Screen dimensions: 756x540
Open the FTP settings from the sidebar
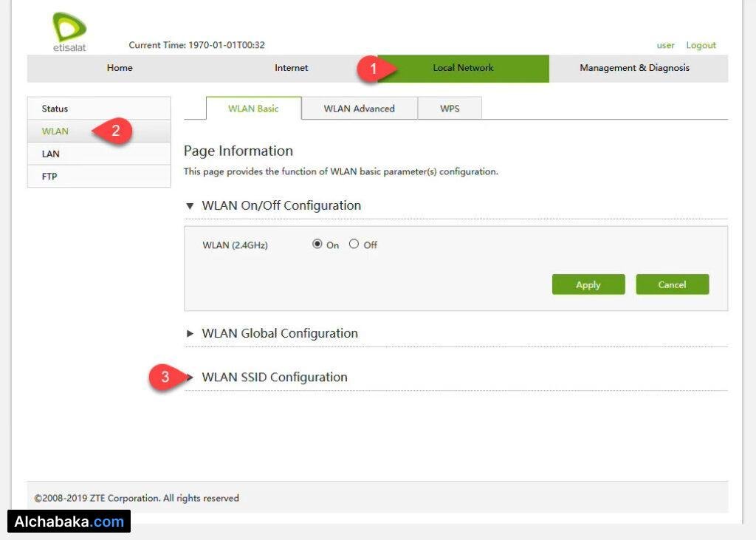coord(49,176)
